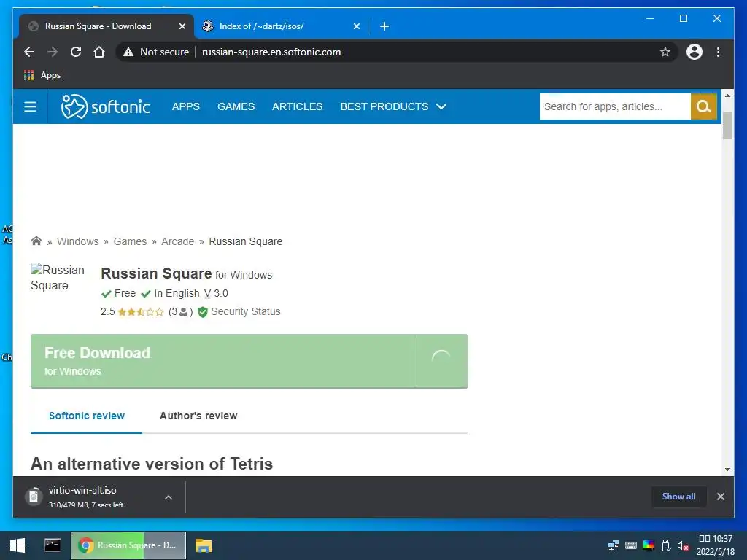Open Chrome's three-dot menu
This screenshot has width=747, height=560.
coord(718,52)
